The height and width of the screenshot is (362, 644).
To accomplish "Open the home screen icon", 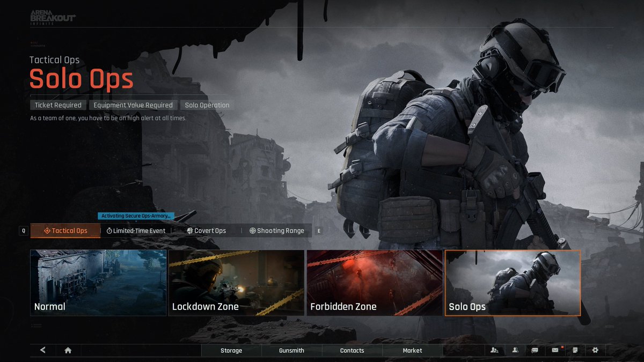I will tap(68, 350).
